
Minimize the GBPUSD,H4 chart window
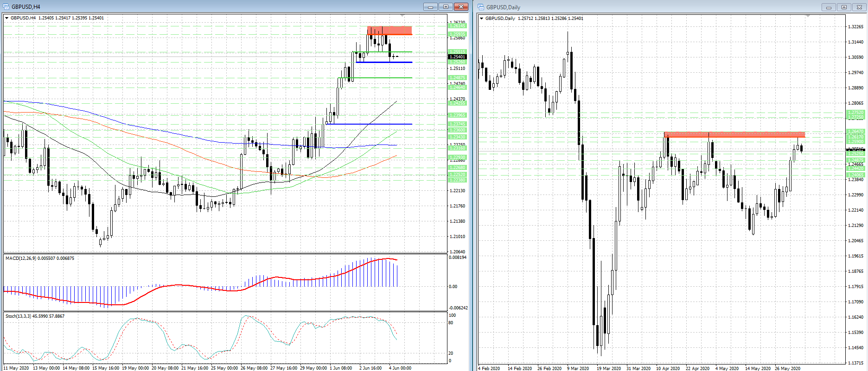click(x=430, y=7)
